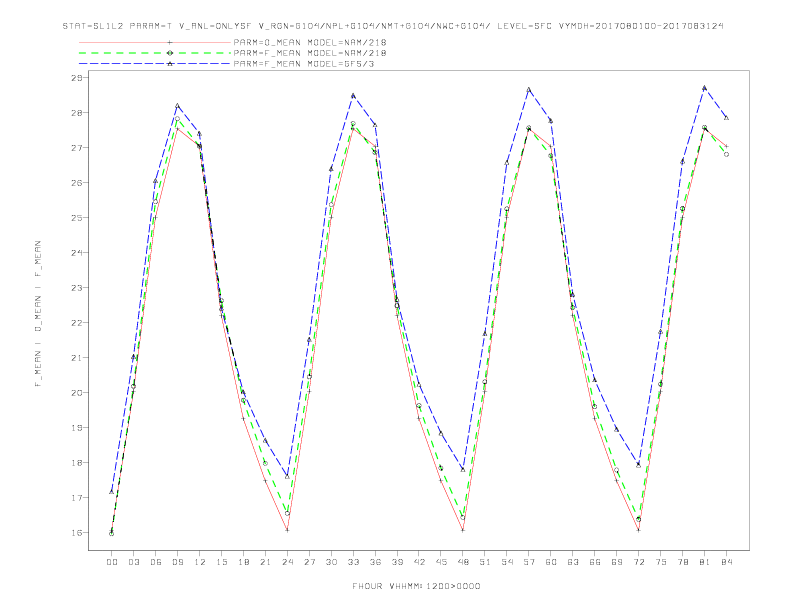Click blue GFS triangle marker at hour 84
Viewport: 792px width, 612px height.
[x=726, y=118]
